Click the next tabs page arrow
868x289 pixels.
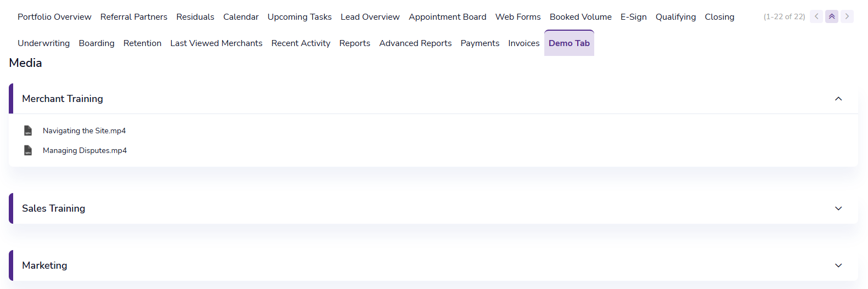(x=847, y=16)
